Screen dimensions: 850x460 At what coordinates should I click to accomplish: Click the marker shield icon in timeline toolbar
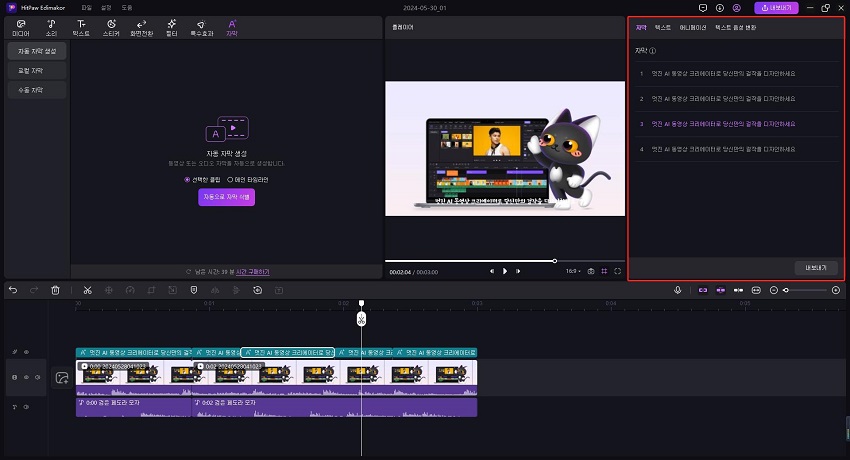coord(194,290)
